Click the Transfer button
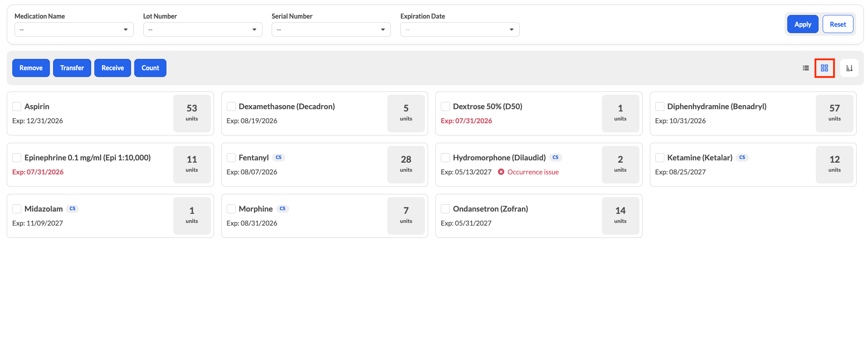 [x=72, y=68]
